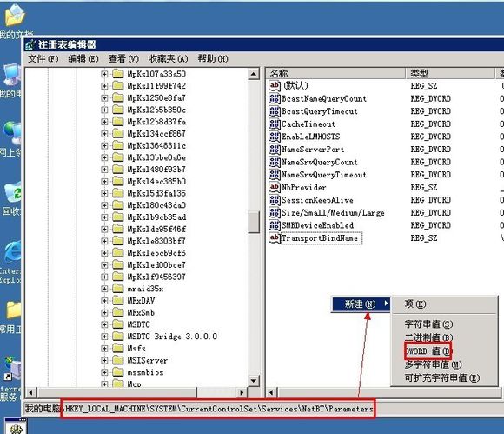Click the NameSrvQueryTimeout value icon
Viewport: 504px width, 434px height.
click(275, 175)
